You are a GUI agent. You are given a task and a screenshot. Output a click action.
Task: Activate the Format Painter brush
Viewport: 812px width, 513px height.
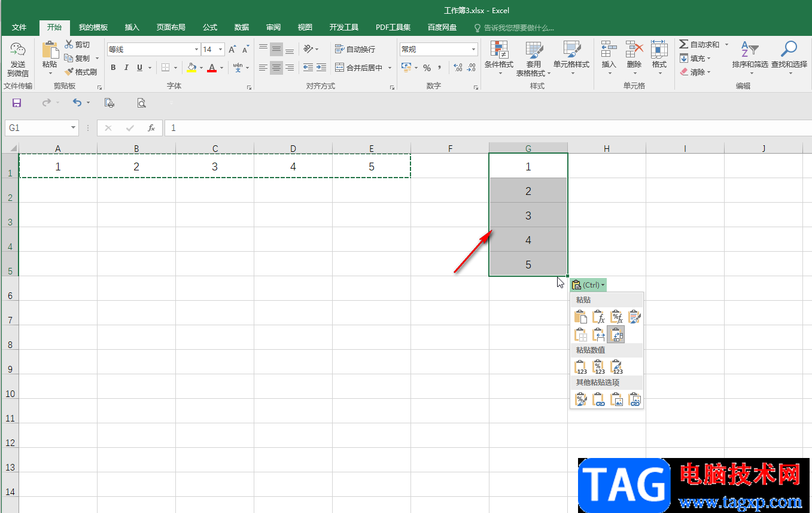[x=81, y=72]
